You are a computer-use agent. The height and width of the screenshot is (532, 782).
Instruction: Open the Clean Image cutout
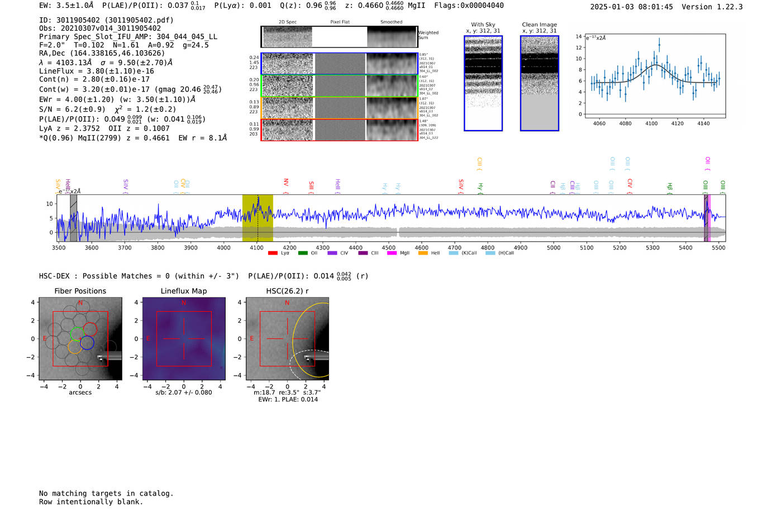(540, 83)
